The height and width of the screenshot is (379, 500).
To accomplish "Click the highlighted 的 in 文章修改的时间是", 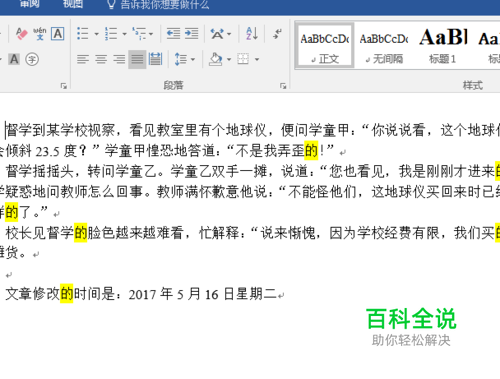I will 67,294.
